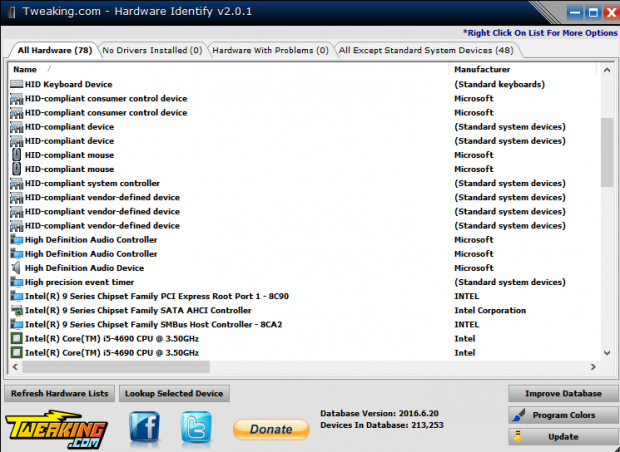The width and height of the screenshot is (620, 452).
Task: Click the download arrow icon on Update
Action: (x=518, y=437)
